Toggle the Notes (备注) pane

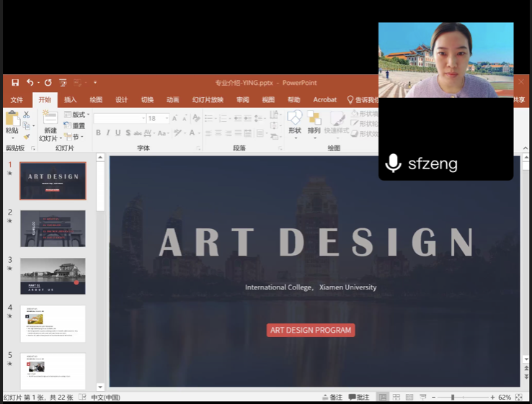click(332, 398)
